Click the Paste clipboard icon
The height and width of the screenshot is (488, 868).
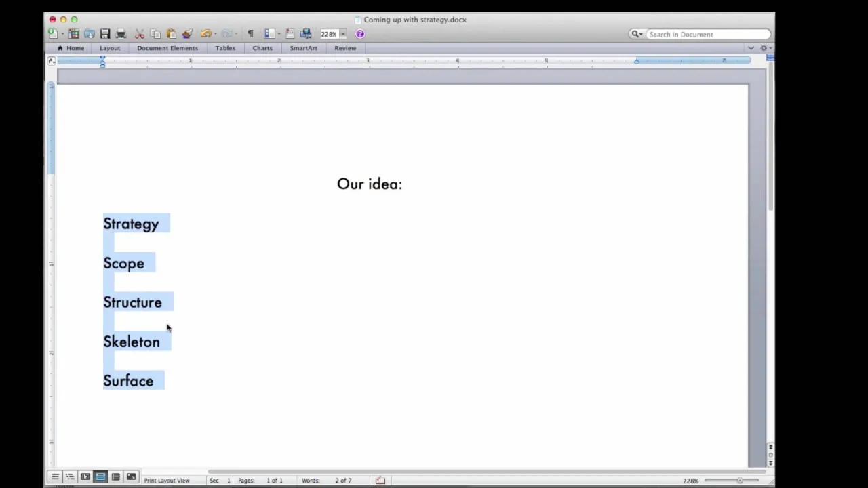pos(171,34)
